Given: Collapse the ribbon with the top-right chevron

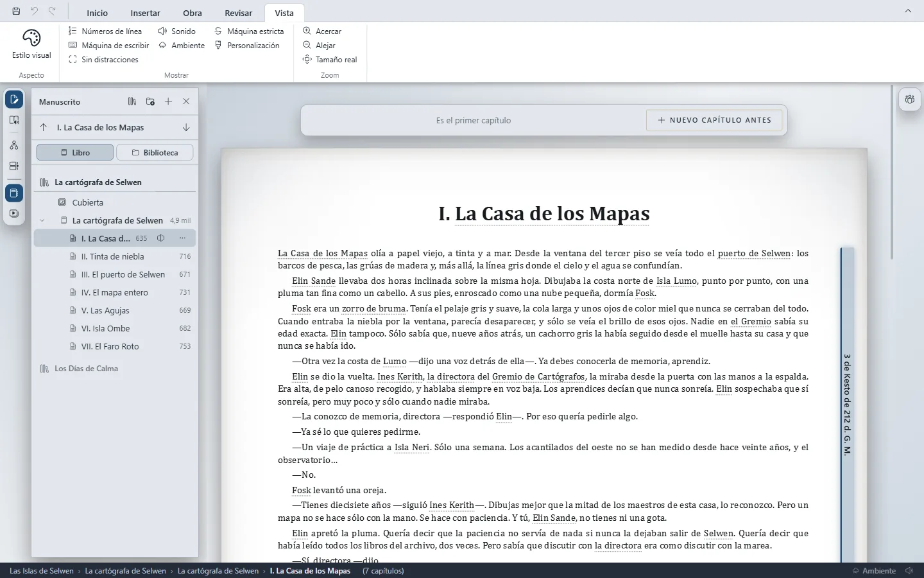Looking at the screenshot, I should coord(908,11).
